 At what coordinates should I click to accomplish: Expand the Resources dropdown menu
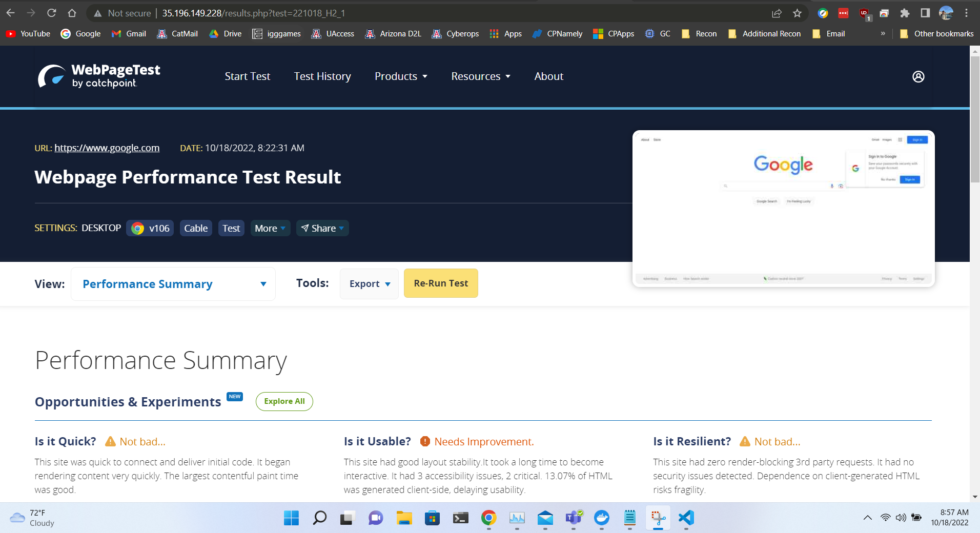(x=481, y=76)
